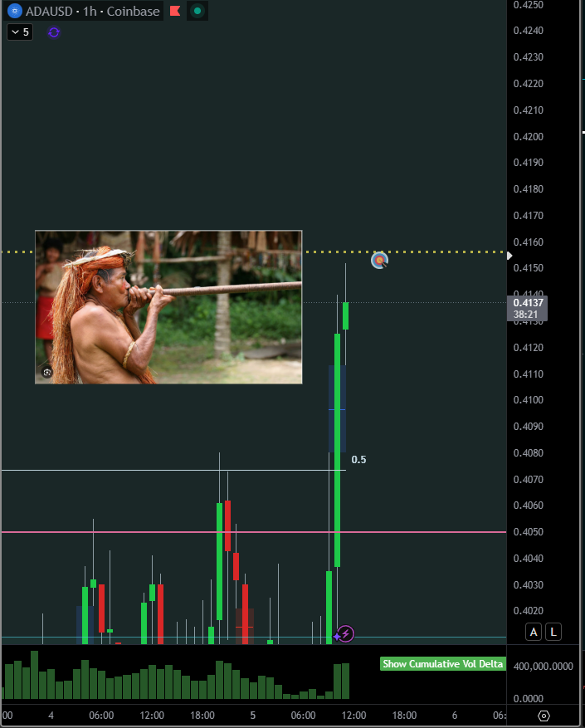The width and height of the screenshot is (585, 728).
Task: Click the 0.4100 price axis label
Action: point(529,400)
